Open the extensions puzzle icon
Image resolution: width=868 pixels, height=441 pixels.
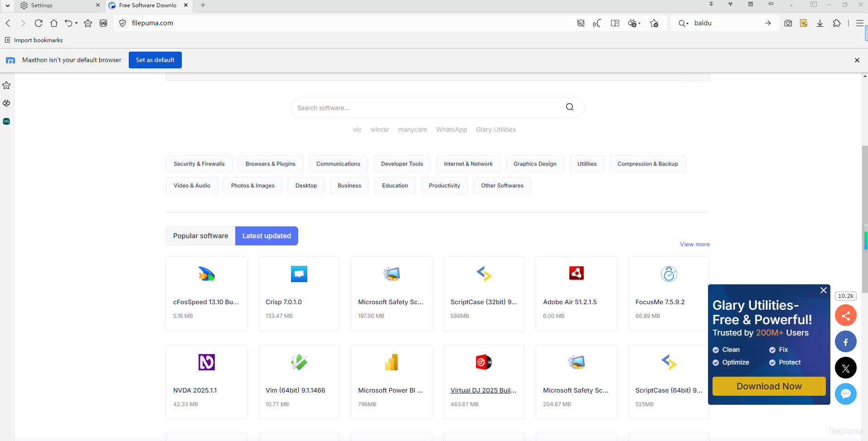point(837,23)
